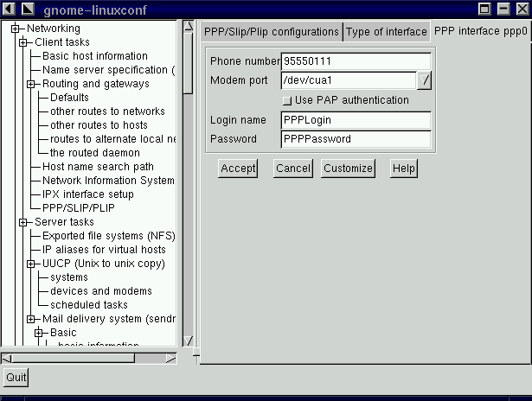The width and height of the screenshot is (532, 401).
Task: Click the Quit button
Action: coord(16,378)
